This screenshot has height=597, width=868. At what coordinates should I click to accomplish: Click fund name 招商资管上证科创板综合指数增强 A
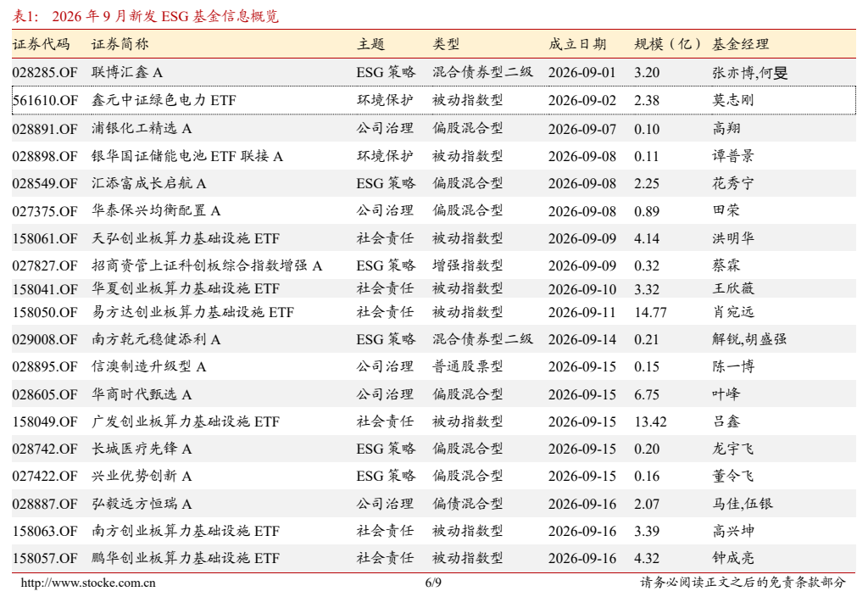point(207,265)
